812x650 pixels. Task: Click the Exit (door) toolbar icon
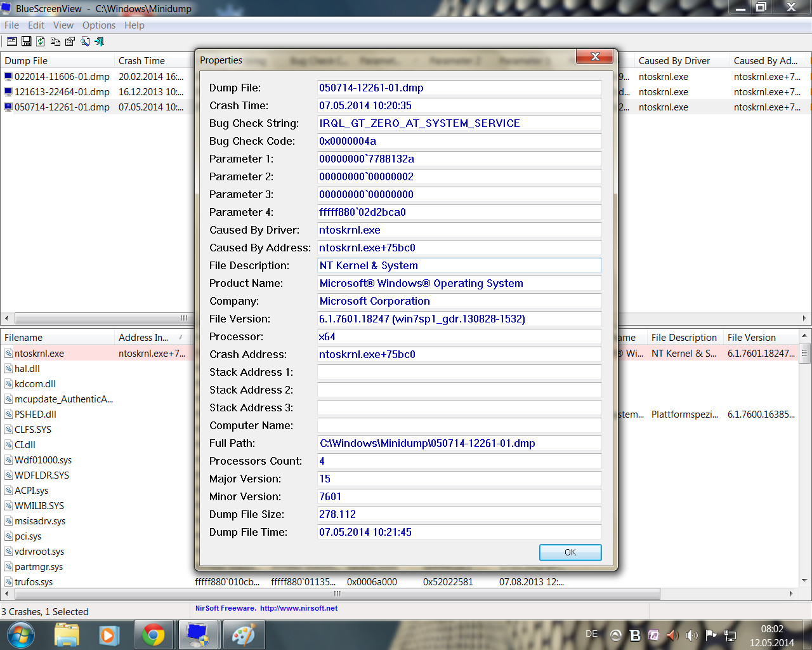100,41
